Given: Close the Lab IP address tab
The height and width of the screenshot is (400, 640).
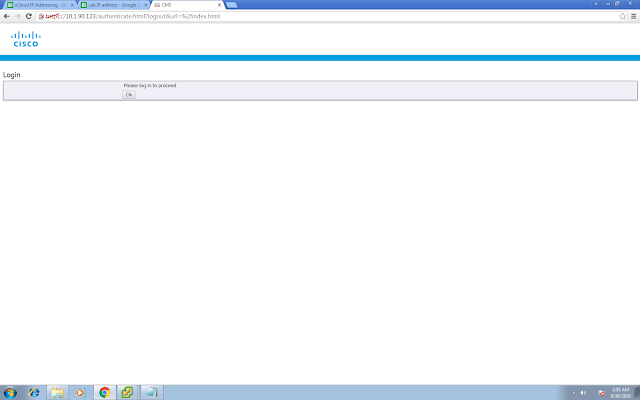Looking at the screenshot, I should click(146, 5).
